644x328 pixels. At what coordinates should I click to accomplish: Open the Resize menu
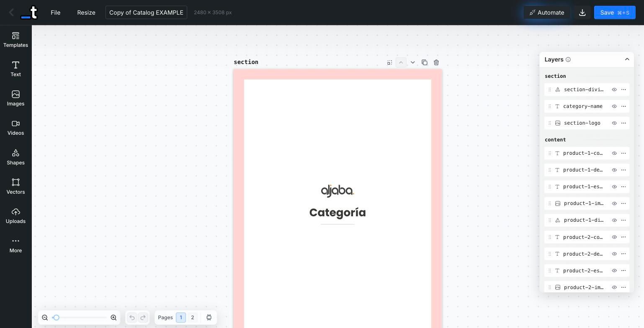click(x=86, y=13)
